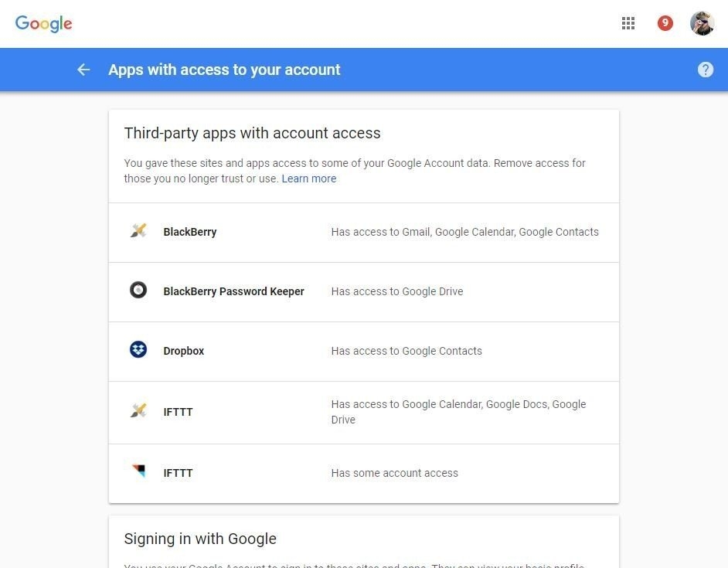Click the Signing in with Google heading
The width and height of the screenshot is (728, 568).
200,539
